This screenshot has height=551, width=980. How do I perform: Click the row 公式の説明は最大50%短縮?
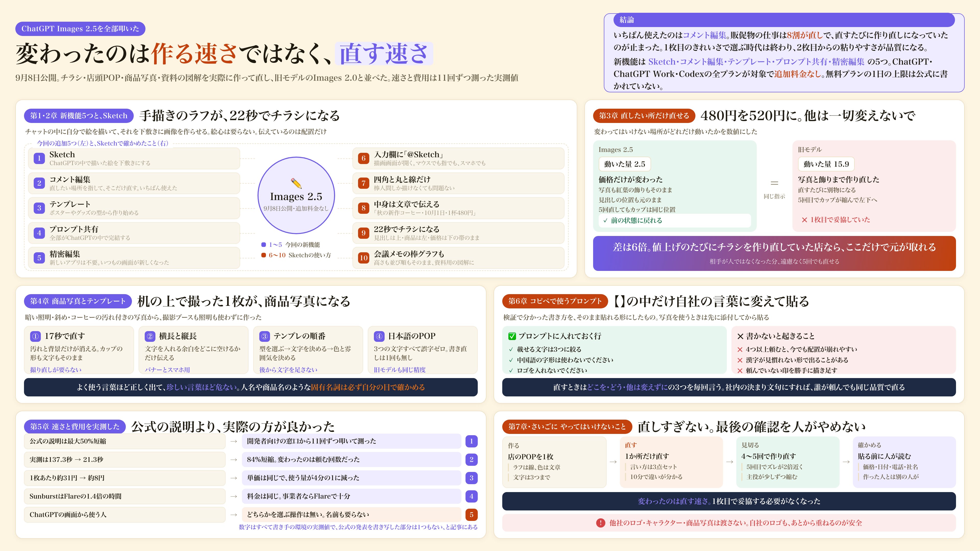point(125,441)
